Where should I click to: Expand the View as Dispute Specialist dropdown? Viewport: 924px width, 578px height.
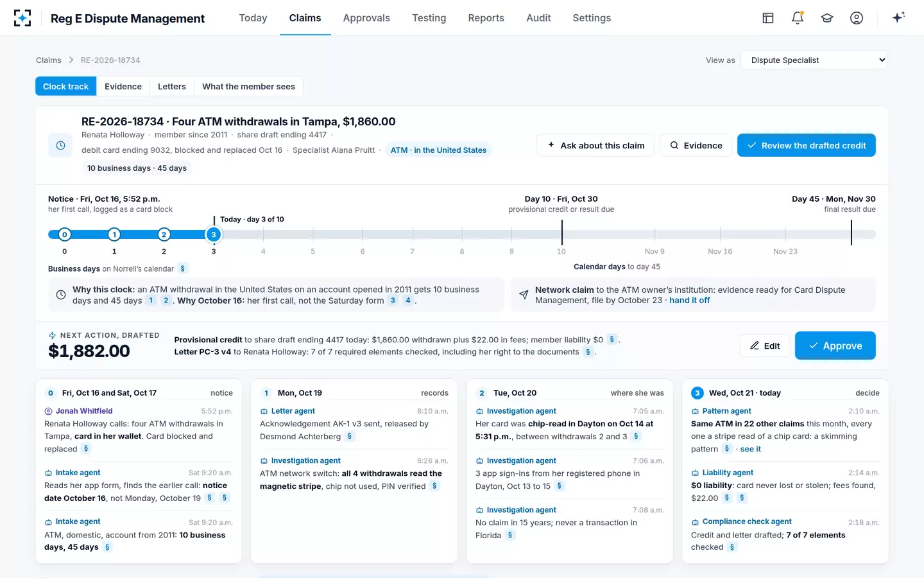tap(814, 60)
